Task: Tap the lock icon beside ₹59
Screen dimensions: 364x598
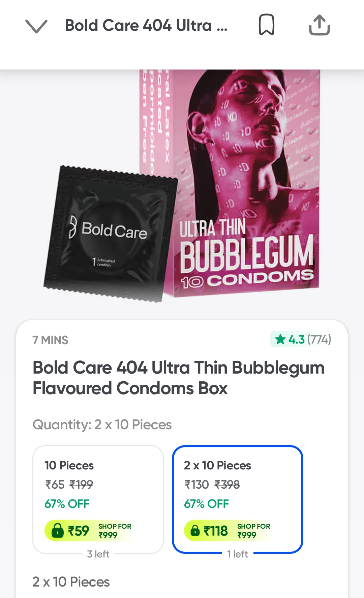Action: 57,531
